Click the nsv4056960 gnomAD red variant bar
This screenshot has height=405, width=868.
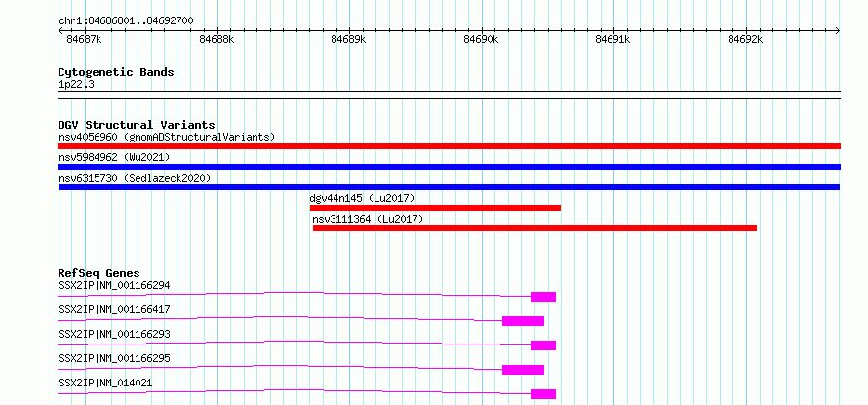[449, 146]
